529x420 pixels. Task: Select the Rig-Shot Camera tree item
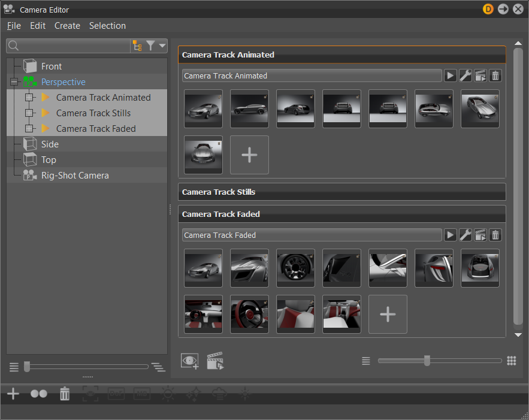tap(75, 176)
